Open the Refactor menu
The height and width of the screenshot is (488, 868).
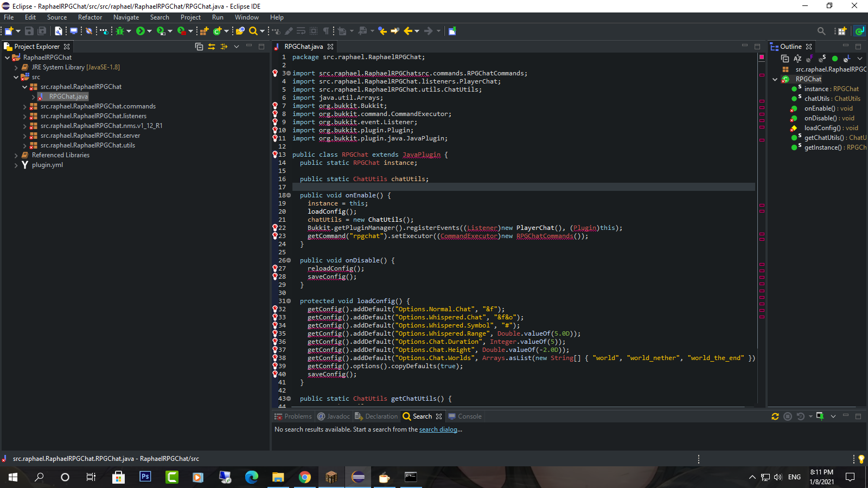coord(90,17)
